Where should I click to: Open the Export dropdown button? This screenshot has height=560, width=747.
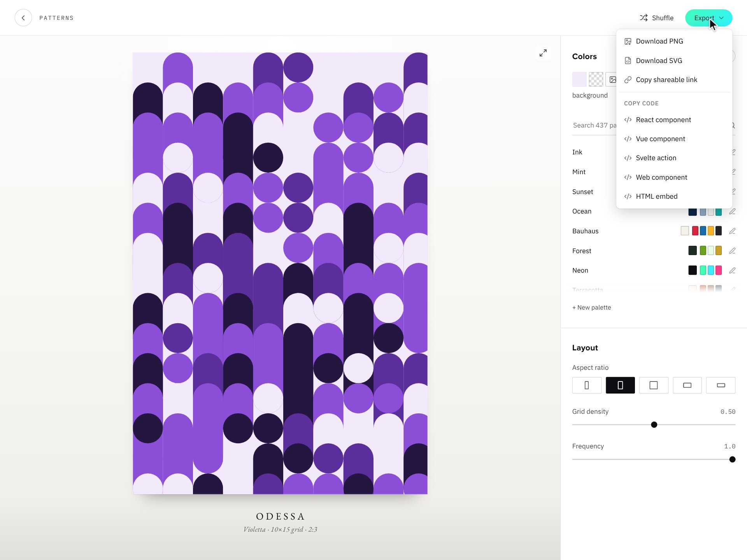pyautogui.click(x=708, y=18)
